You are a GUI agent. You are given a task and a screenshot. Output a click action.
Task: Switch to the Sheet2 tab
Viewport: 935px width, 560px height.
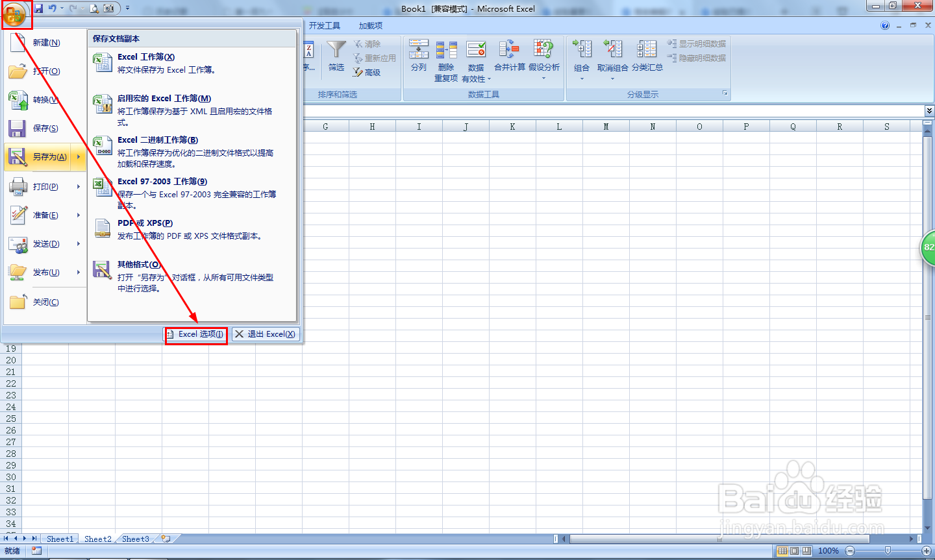(97, 539)
